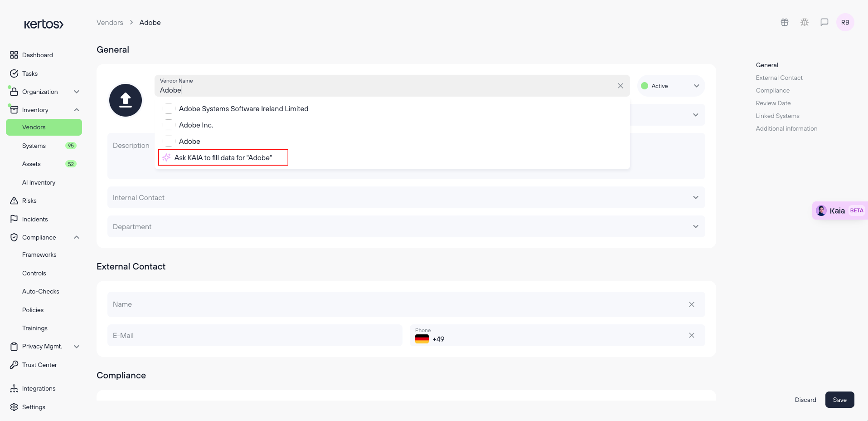Focus the Vendor Name input field
Viewport: 868px width, 421px height.
coord(392,86)
